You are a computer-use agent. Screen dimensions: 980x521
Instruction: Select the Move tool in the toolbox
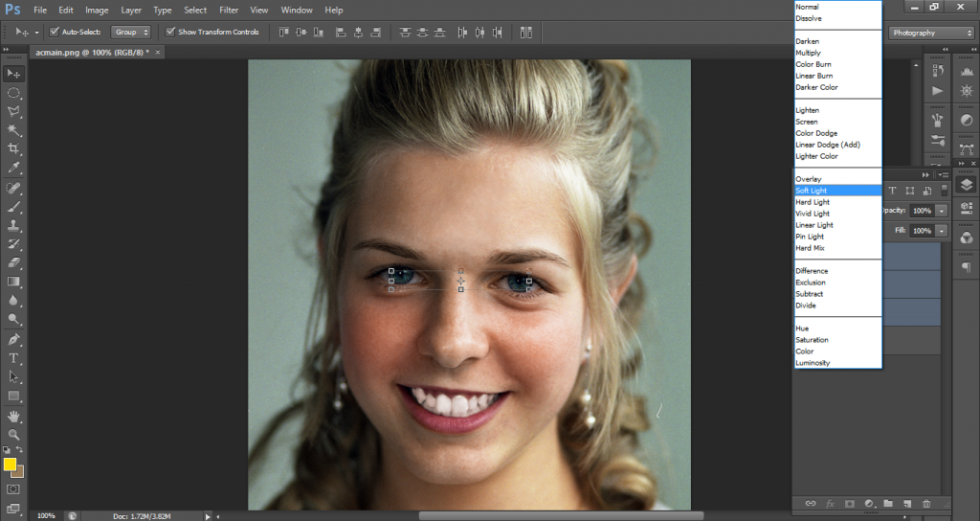tap(13, 74)
